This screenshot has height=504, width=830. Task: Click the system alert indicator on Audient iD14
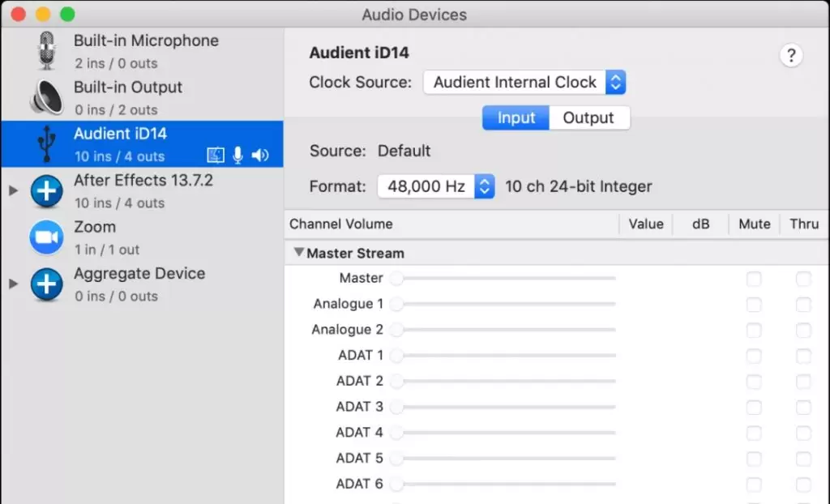pos(216,156)
